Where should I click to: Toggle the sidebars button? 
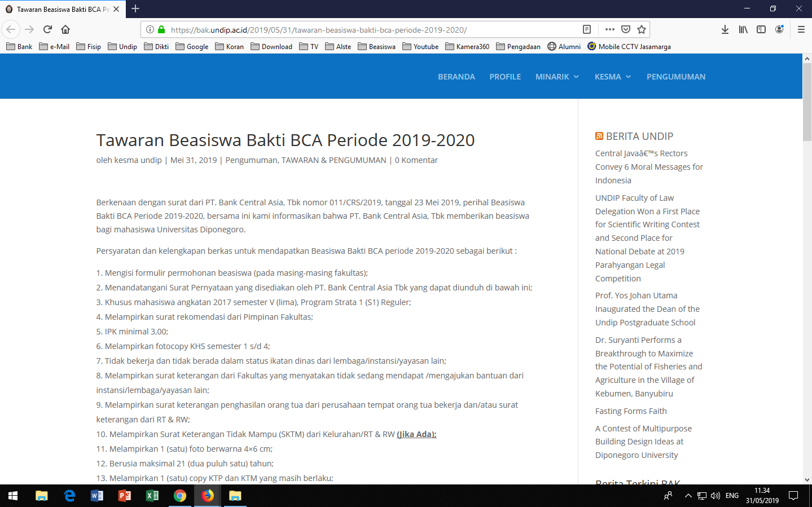click(761, 29)
